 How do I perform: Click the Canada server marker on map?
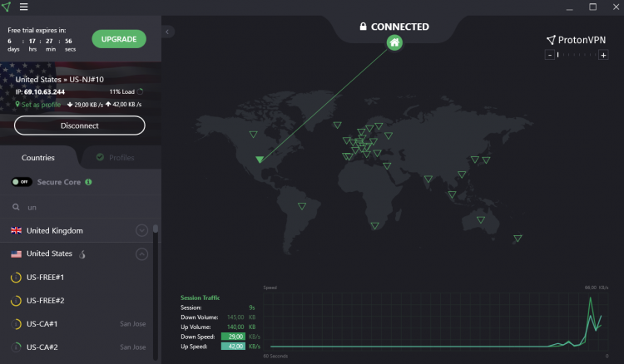pyautogui.click(x=253, y=135)
